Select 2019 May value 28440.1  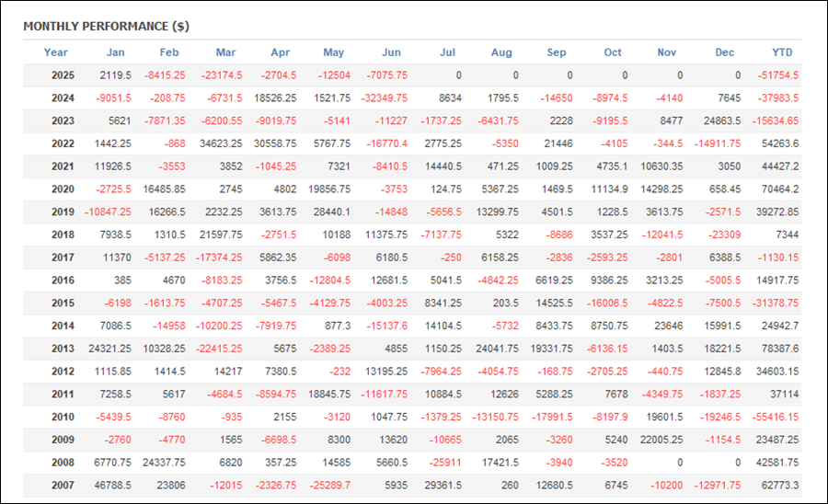[x=331, y=212]
